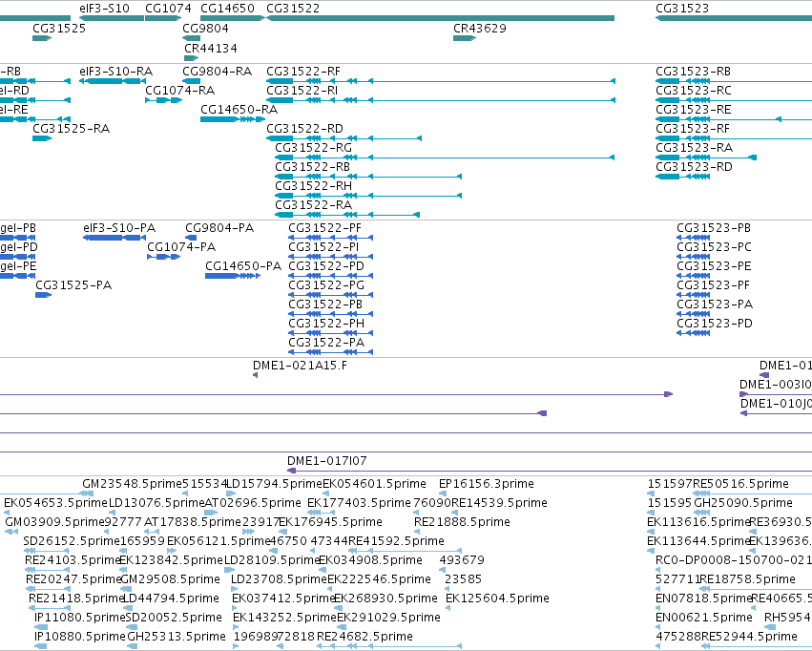
Task: Click EST label EK054601.5prime
Action: [374, 484]
